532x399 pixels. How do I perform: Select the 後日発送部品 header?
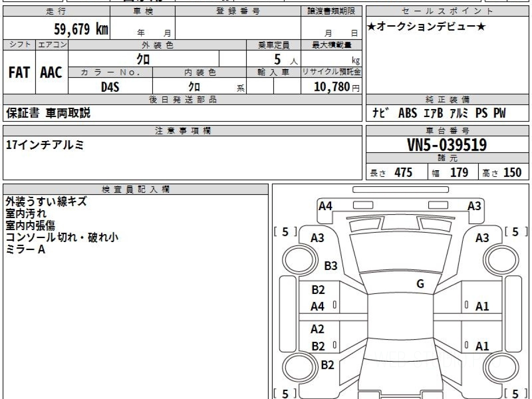tap(182, 100)
